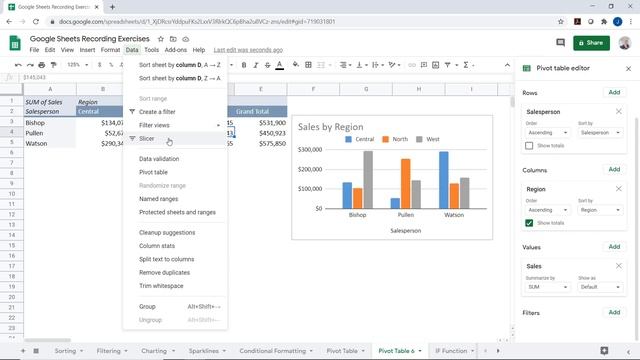
Task: Open the fill color picker
Action: 296,64
